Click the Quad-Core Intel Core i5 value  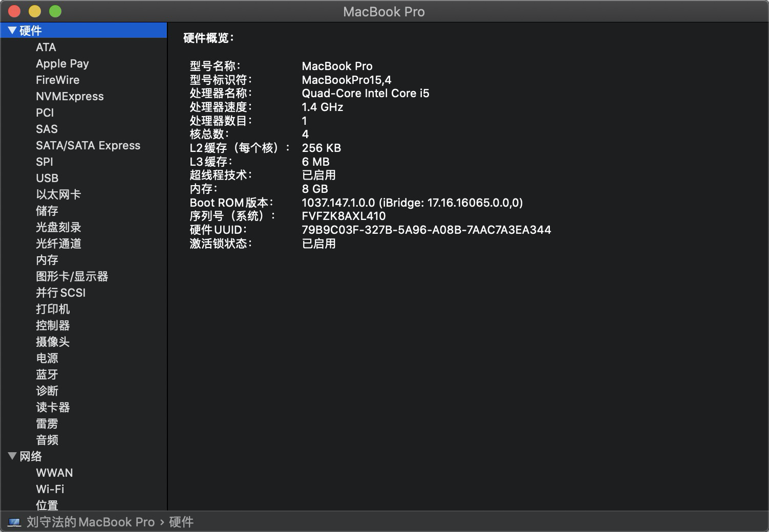(366, 93)
